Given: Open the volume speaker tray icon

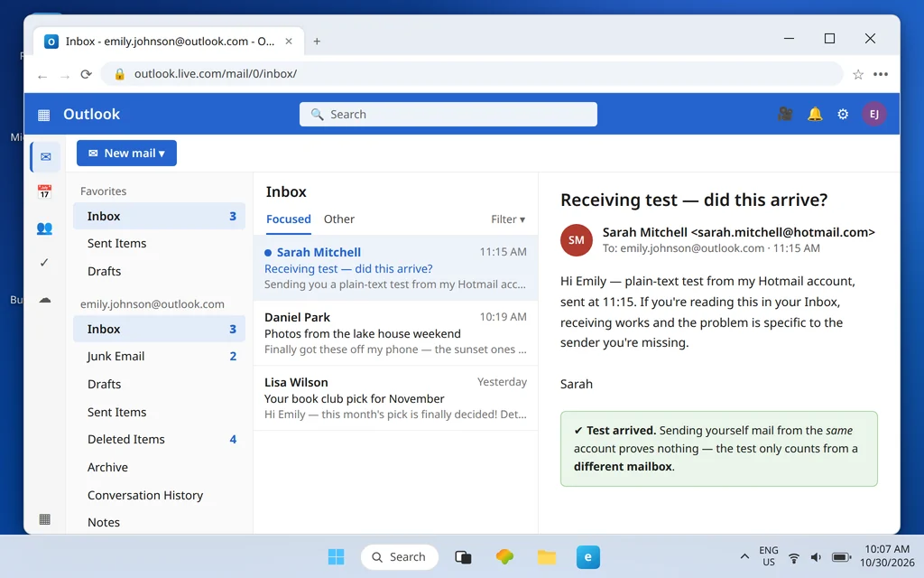Looking at the screenshot, I should [x=816, y=557].
